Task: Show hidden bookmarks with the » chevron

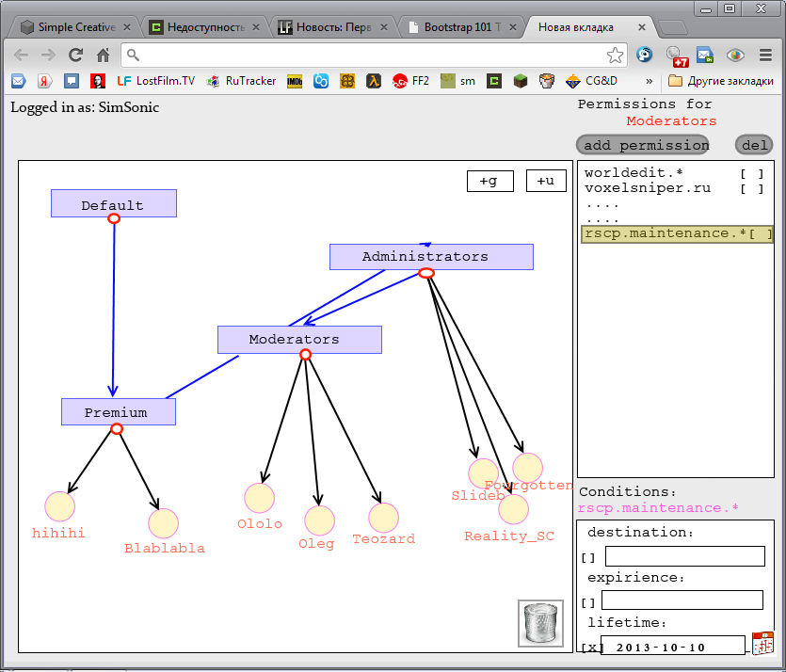Action: tap(650, 81)
